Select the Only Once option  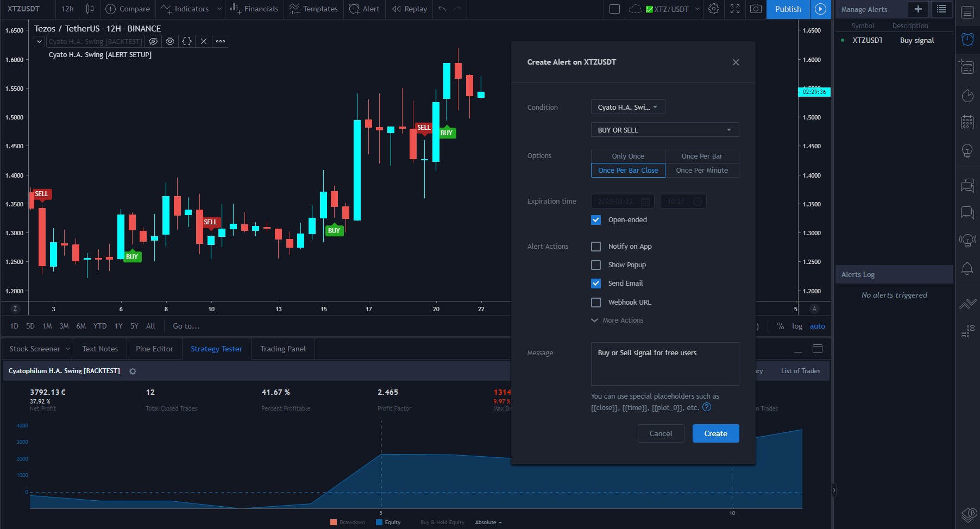(628, 156)
